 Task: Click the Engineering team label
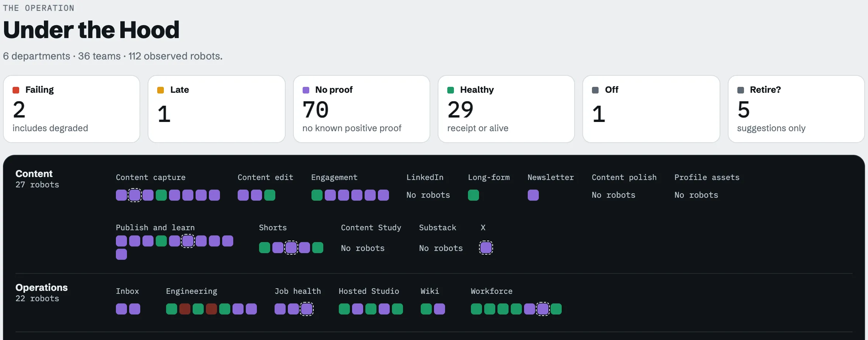192,291
